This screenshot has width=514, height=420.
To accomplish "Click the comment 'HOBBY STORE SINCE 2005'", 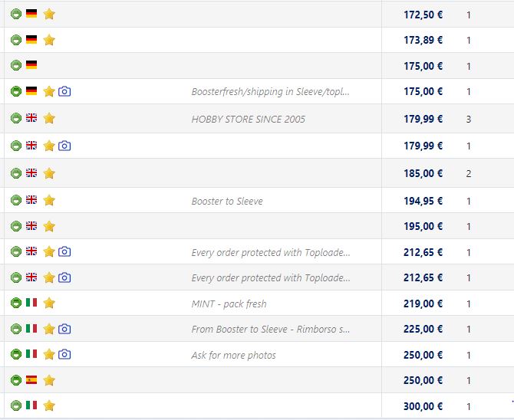I will coord(248,120).
